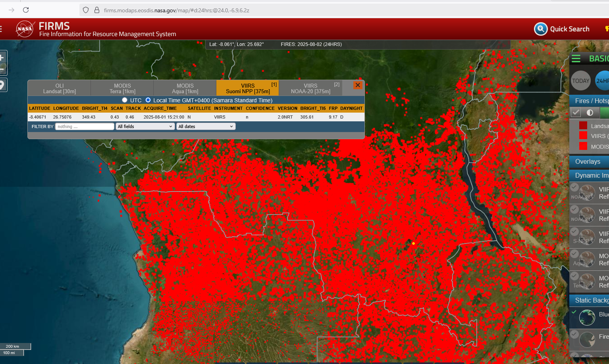Expand the Overlays section
Screen dimensions: 609x364
(x=589, y=162)
